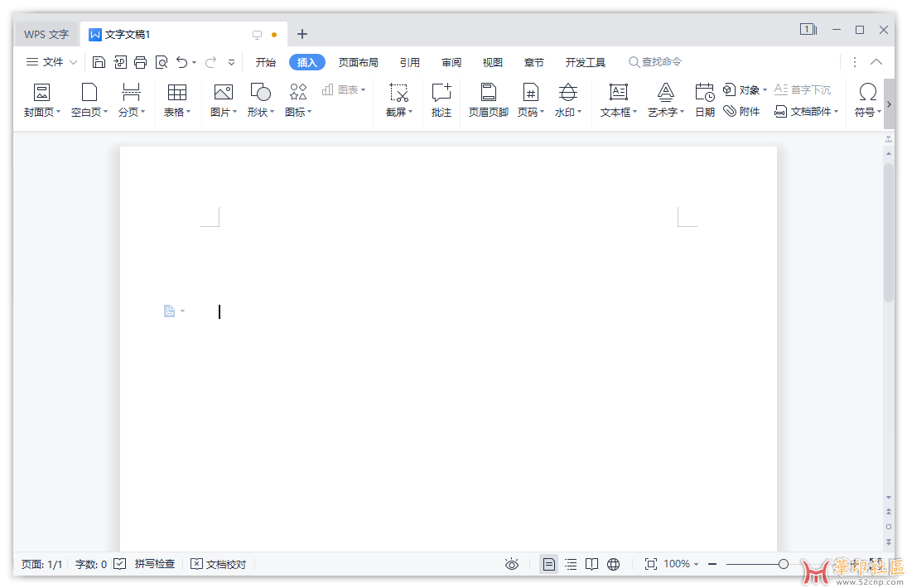Insert a watermark using the 水印 icon

[567, 98]
